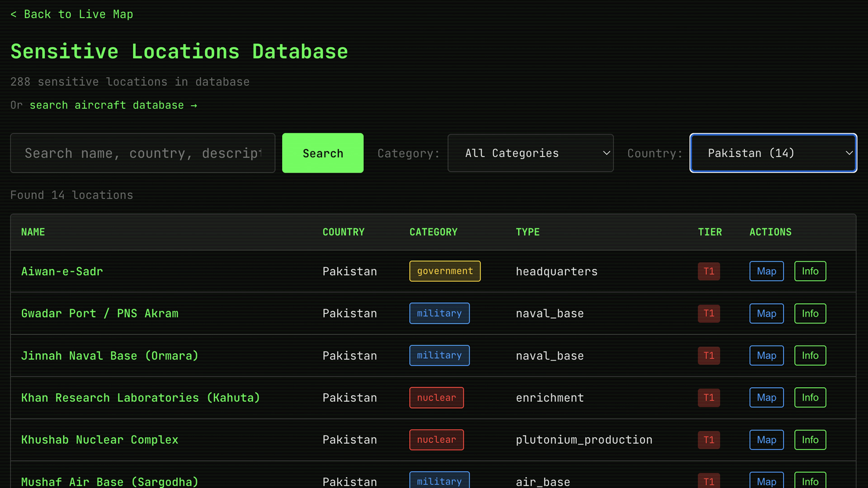This screenshot has width=868, height=488.
Task: Click the military badge for Gwadar Port
Action: click(x=439, y=313)
